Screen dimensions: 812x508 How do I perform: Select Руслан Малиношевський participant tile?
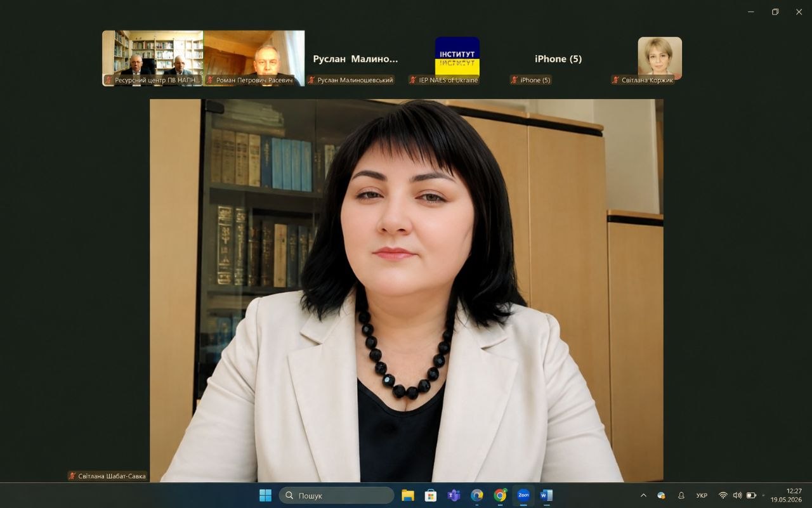pos(356,58)
